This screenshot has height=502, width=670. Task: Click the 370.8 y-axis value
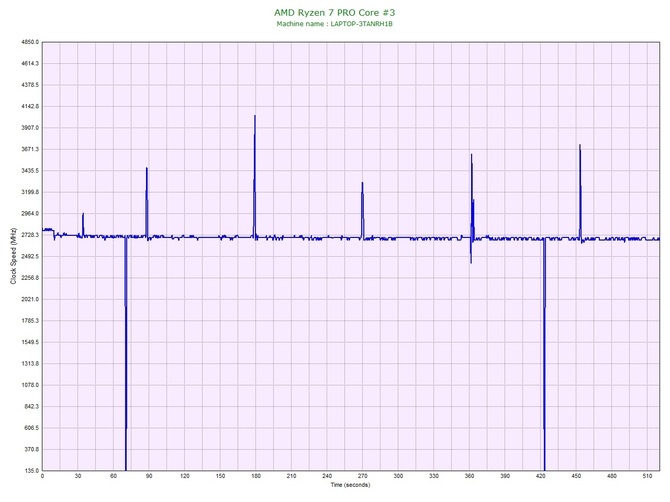click(31, 449)
